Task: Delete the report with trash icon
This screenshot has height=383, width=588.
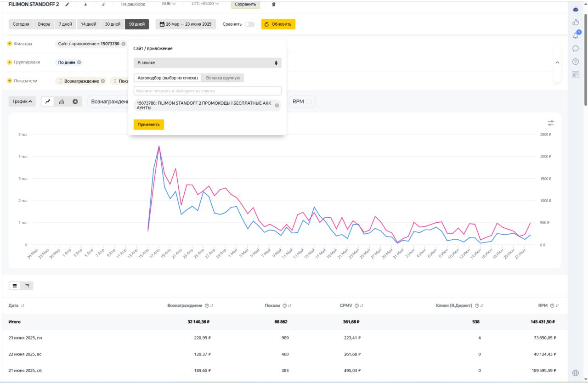Action: (274, 4)
